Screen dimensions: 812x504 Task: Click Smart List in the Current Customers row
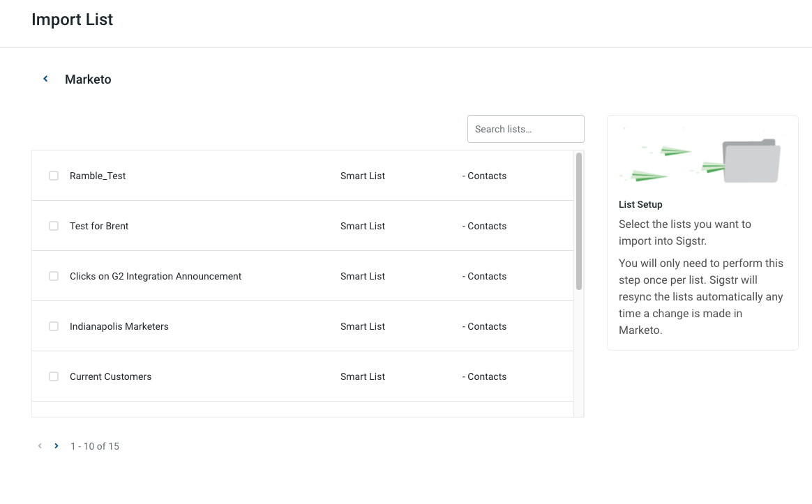[363, 376]
